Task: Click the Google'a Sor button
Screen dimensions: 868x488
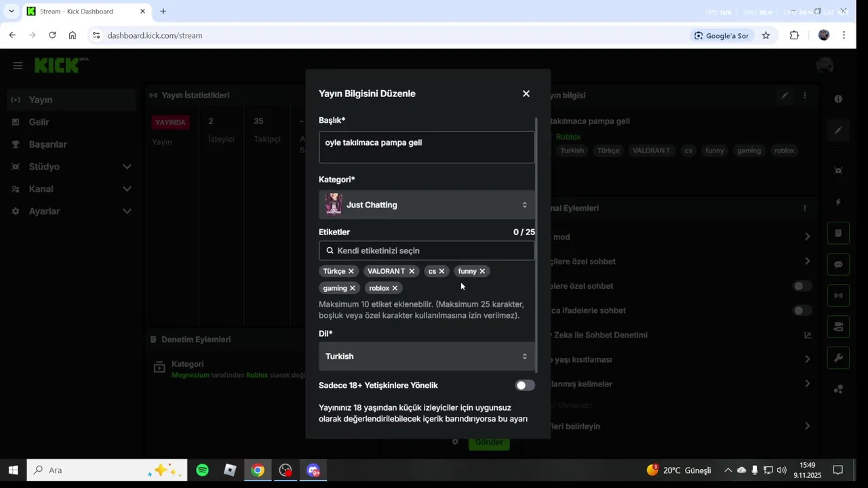Action: click(x=722, y=35)
